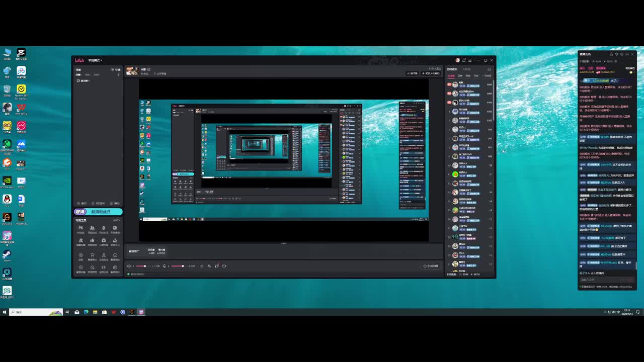Click the user avatar in the title bar
Viewport: 644px width, 362px height.
click(457, 60)
